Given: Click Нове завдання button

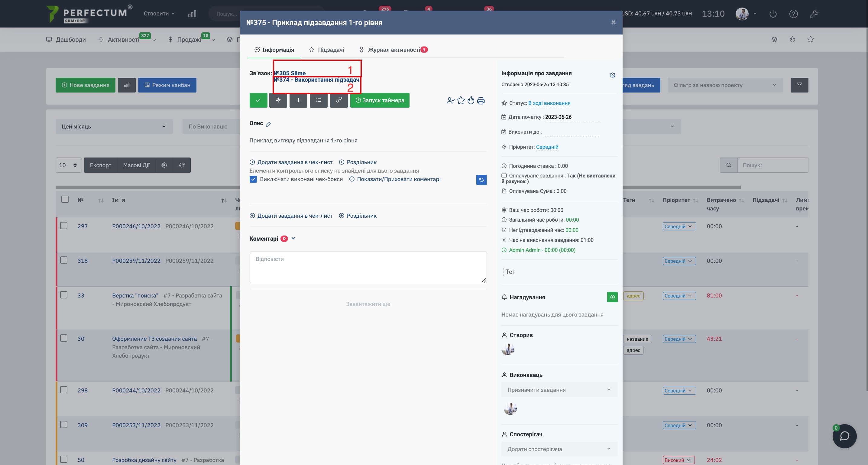Looking at the screenshot, I should click(85, 85).
